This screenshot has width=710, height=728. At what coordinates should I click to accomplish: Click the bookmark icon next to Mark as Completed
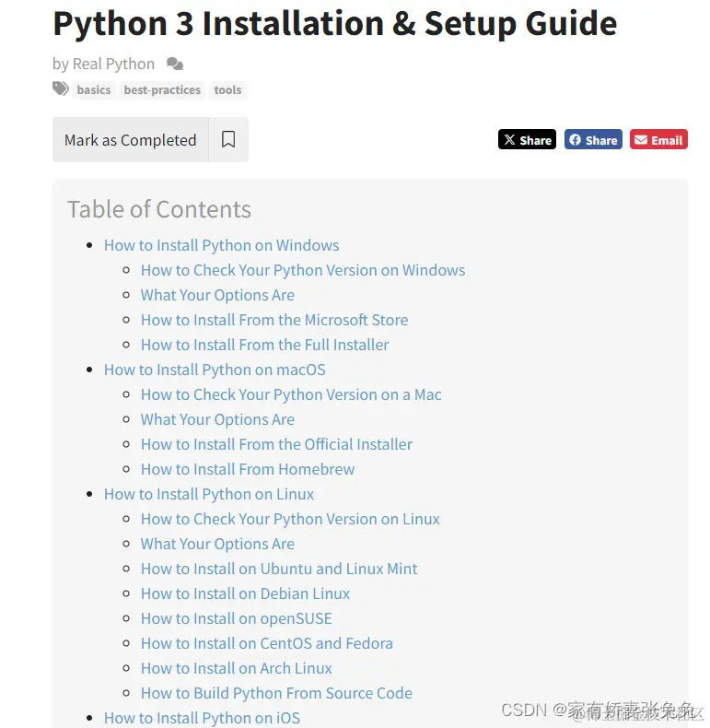[228, 139]
